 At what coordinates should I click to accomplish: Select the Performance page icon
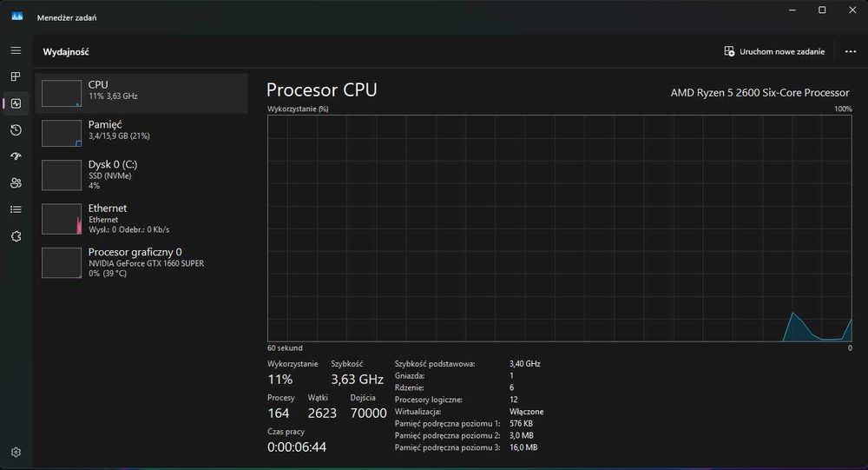[x=16, y=103]
